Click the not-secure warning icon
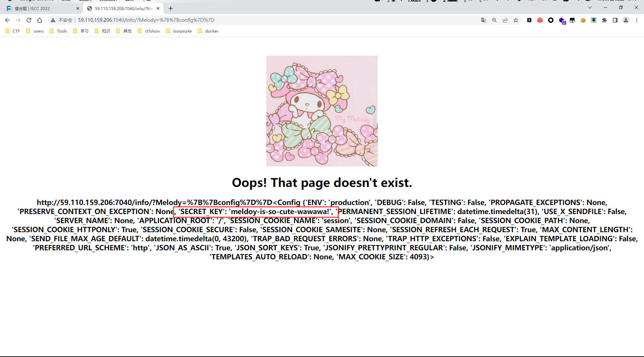This screenshot has width=644, height=357. click(53, 20)
